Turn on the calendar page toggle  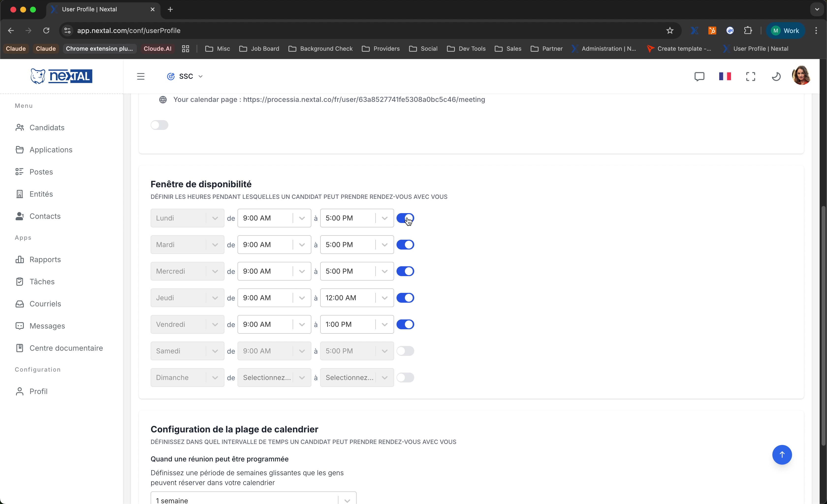pos(159,125)
